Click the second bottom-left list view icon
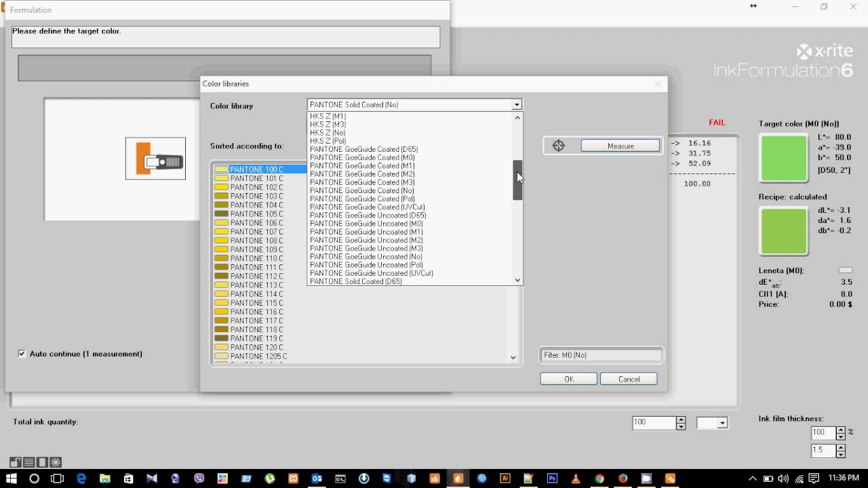The height and width of the screenshot is (488, 868). [28, 462]
